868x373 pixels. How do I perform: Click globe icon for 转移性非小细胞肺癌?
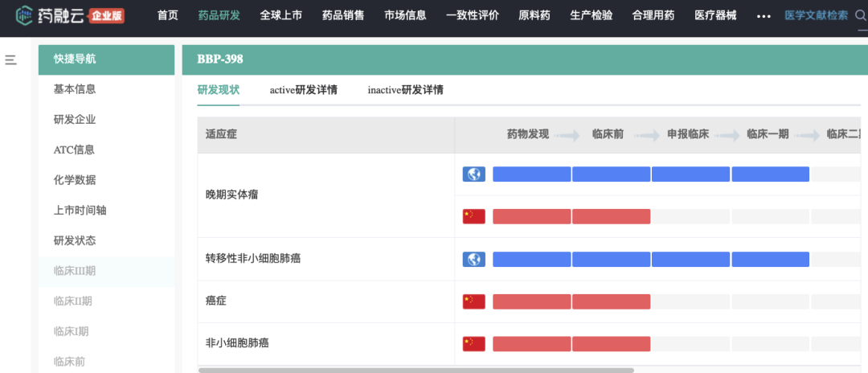coord(473,259)
